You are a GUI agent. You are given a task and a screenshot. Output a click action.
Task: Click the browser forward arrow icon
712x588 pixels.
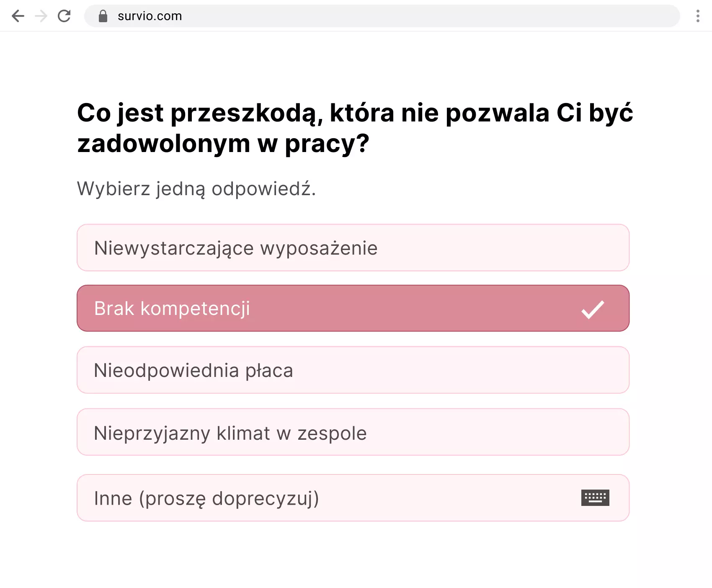coord(41,16)
